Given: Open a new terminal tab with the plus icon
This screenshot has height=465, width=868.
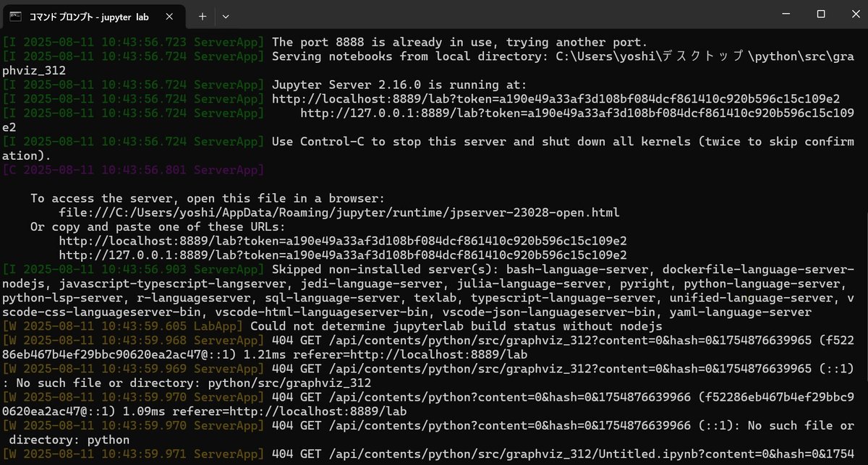Looking at the screenshot, I should coord(203,16).
